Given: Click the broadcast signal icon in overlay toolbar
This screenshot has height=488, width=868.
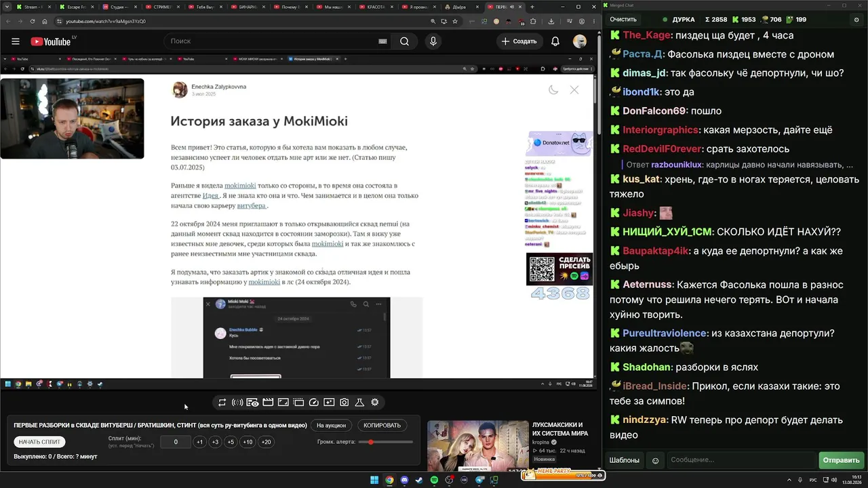Looking at the screenshot, I should tap(237, 403).
